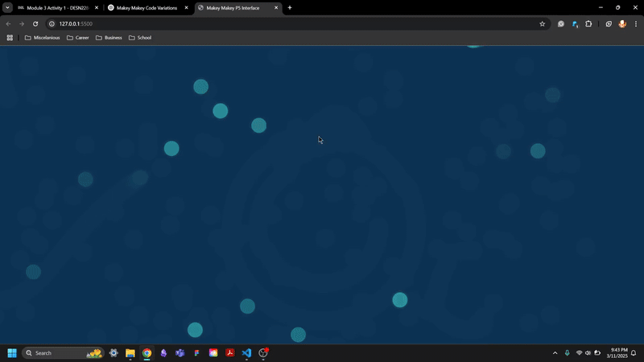Screen dimensions: 644x362
Task: Bookmark this page with the star icon
Action: click(542, 24)
